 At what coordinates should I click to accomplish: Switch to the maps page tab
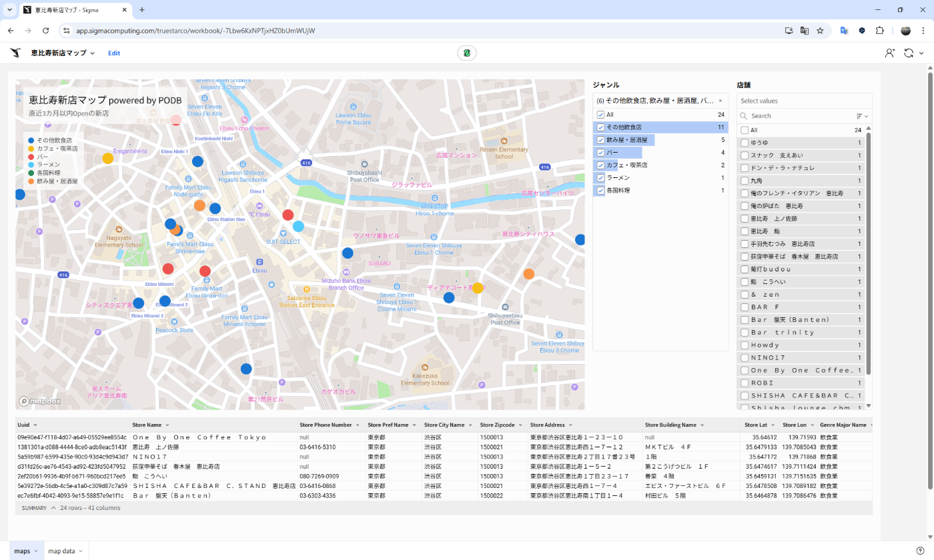point(22,551)
